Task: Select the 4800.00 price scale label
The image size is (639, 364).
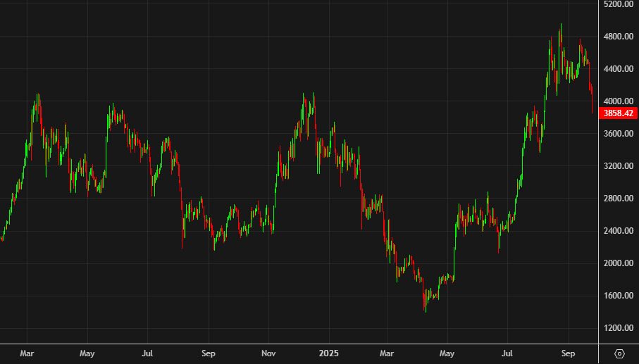Action: 619,37
